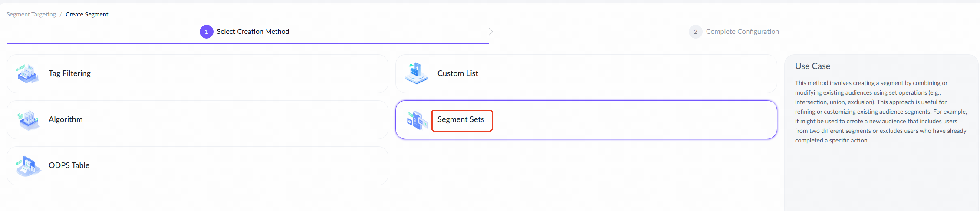The width and height of the screenshot is (980, 211).
Task: Click the Use Case description paragraph
Action: [x=880, y=112]
